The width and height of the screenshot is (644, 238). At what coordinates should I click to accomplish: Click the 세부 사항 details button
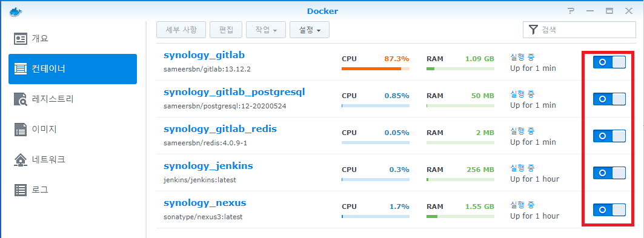(x=181, y=30)
